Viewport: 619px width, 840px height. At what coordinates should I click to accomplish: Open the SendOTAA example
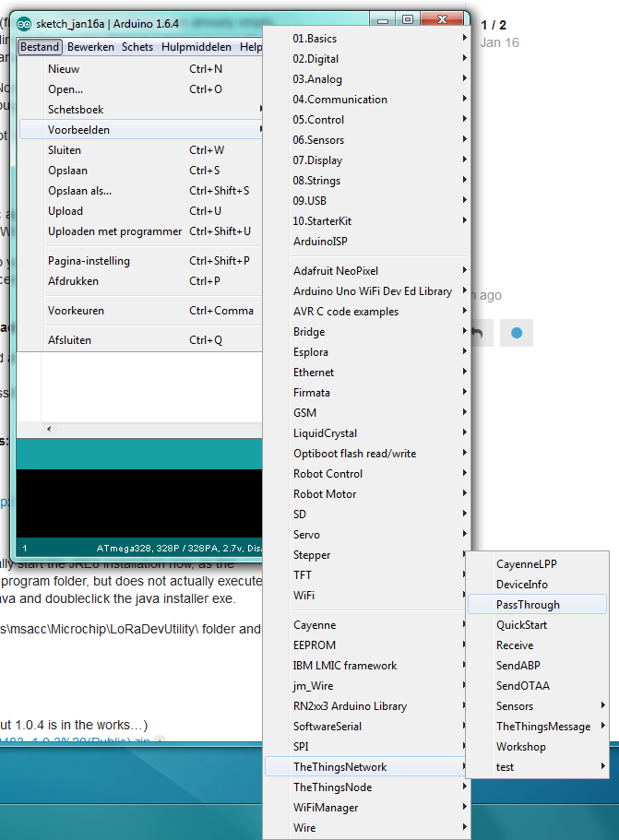pos(538,686)
